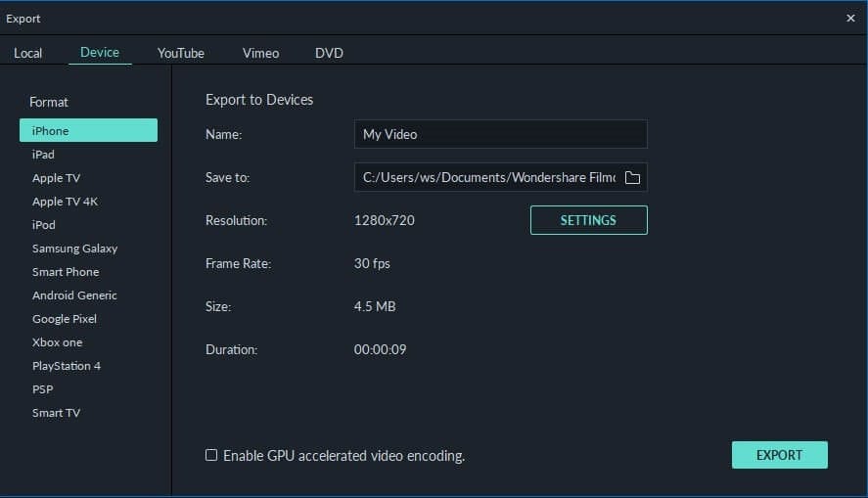
Task: Click the folder browse icon in Save to
Action: (632, 178)
